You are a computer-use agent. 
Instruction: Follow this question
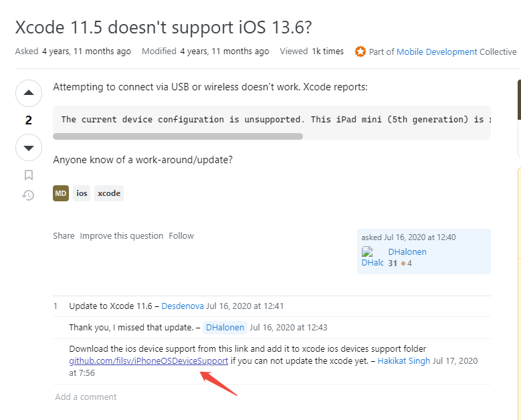(181, 236)
